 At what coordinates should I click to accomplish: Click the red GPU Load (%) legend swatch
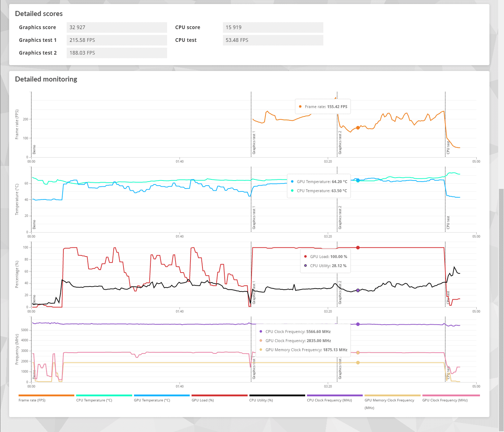click(x=220, y=395)
